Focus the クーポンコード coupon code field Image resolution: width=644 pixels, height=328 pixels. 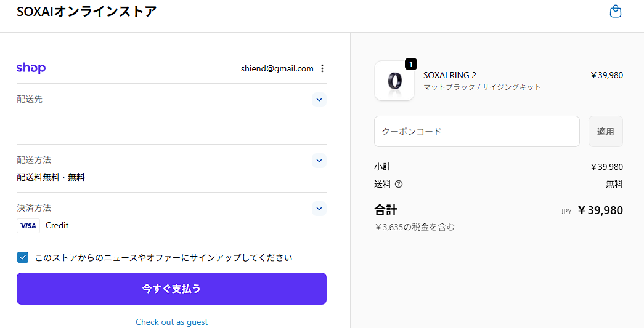[477, 132]
